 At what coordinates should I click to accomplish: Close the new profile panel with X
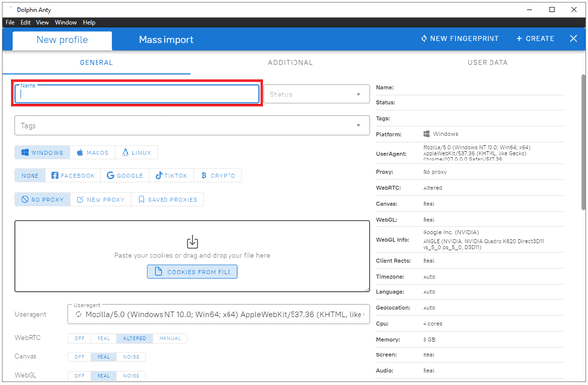coord(573,38)
